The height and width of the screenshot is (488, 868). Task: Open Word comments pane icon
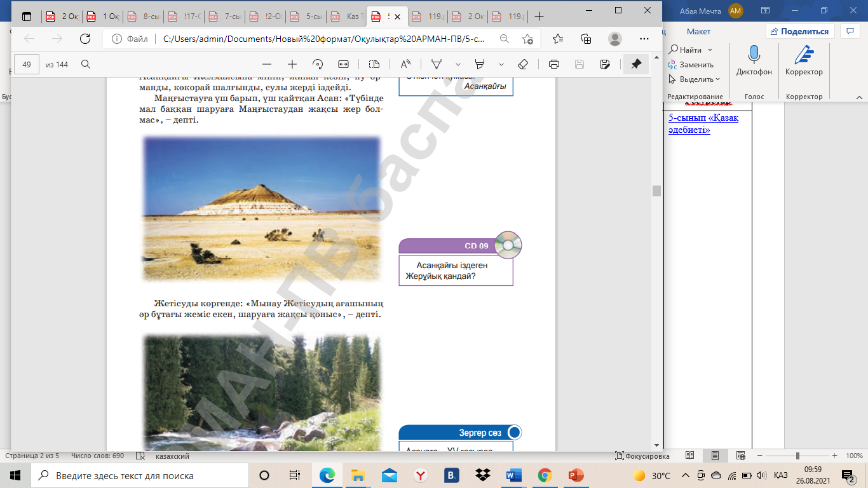tap(850, 31)
